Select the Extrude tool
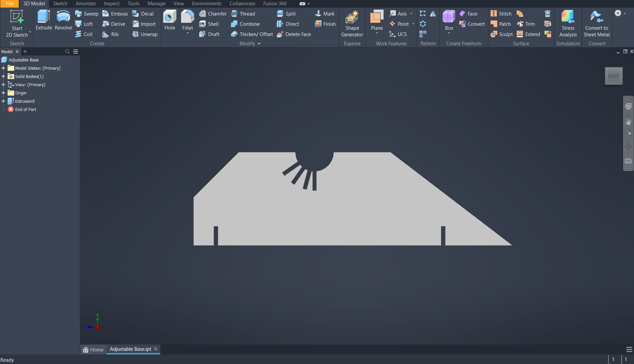The width and height of the screenshot is (634, 364). click(x=44, y=20)
